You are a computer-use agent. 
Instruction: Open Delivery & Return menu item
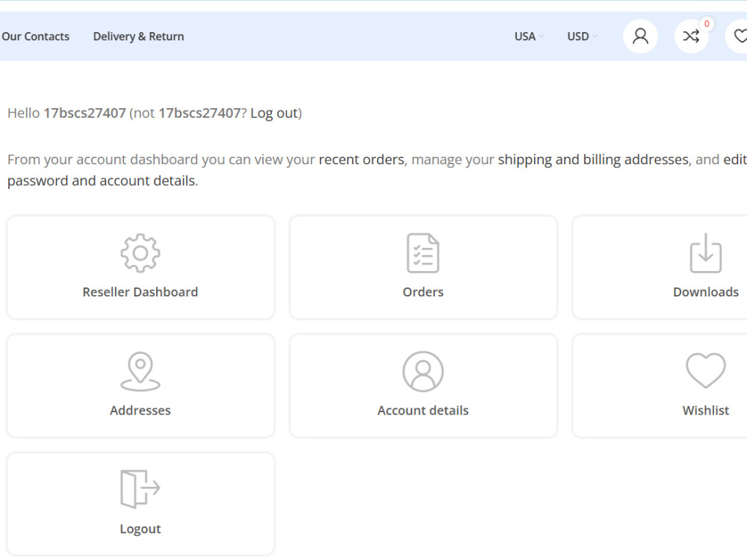[138, 36]
